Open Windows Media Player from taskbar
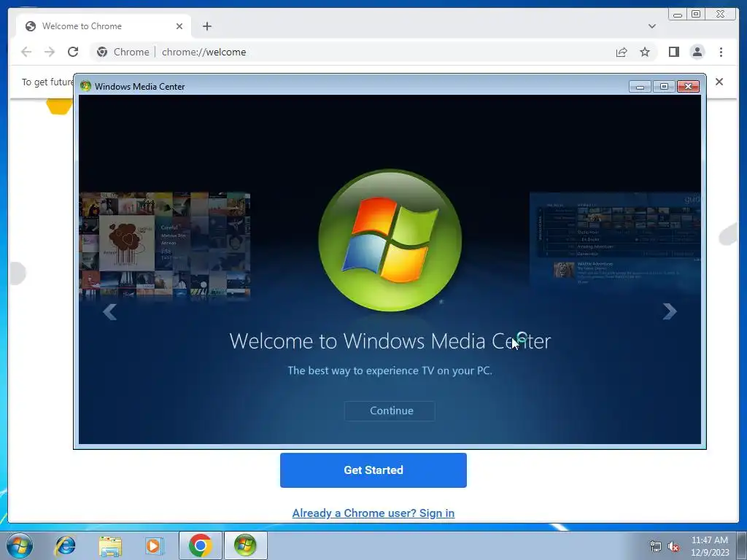This screenshot has width=747, height=560. click(154, 545)
